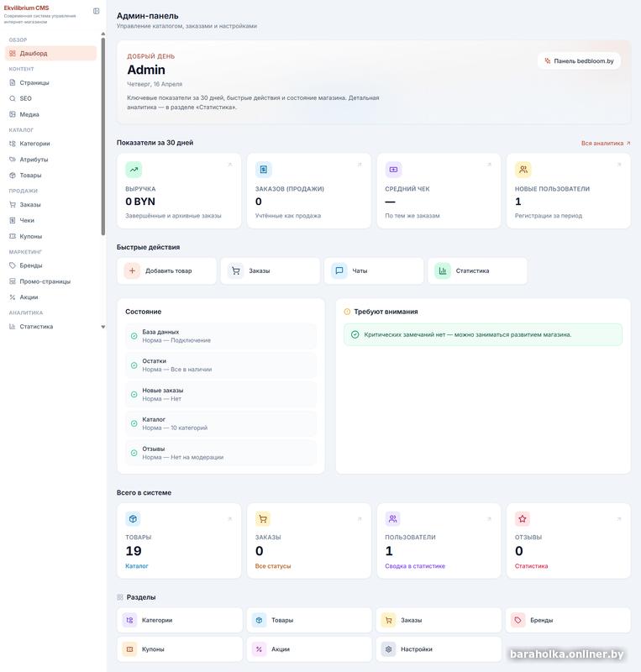The height and width of the screenshot is (672, 641).
Task: Open Медиа library
Action: pyautogui.click(x=50, y=114)
